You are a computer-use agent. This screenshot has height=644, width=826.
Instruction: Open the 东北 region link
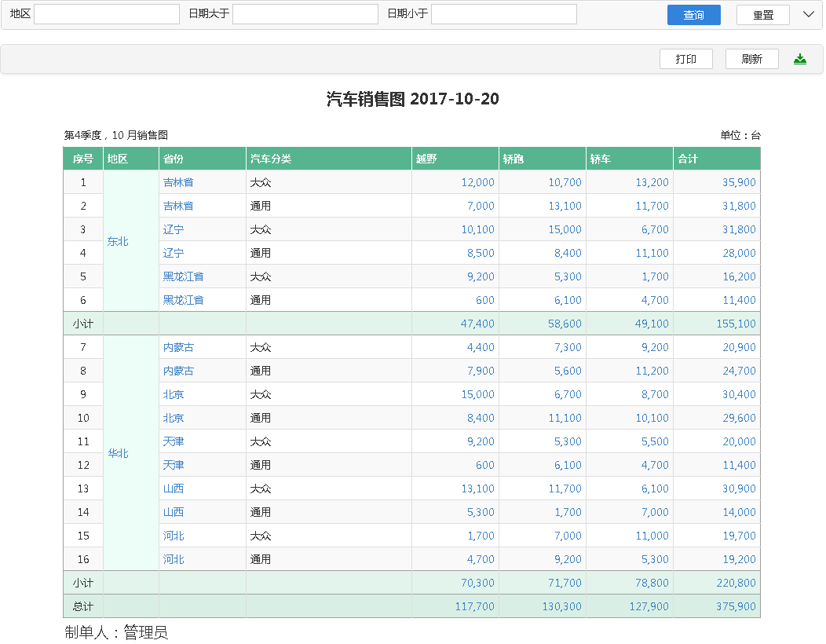118,241
